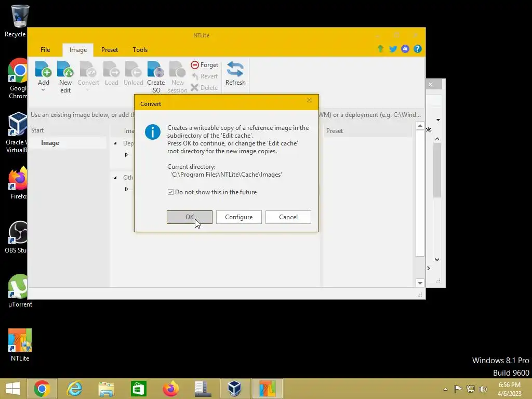Expand the subitem under the first group
Image resolution: width=532 pixels, height=399 pixels.
click(127, 155)
